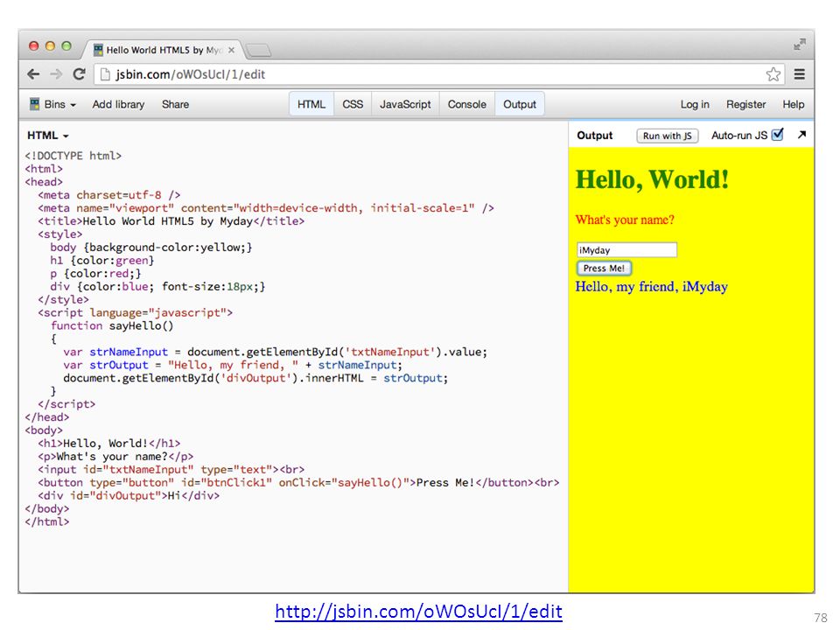Click the "Hello, my friend, iMyday" output text
The image size is (840, 630).
click(x=651, y=287)
